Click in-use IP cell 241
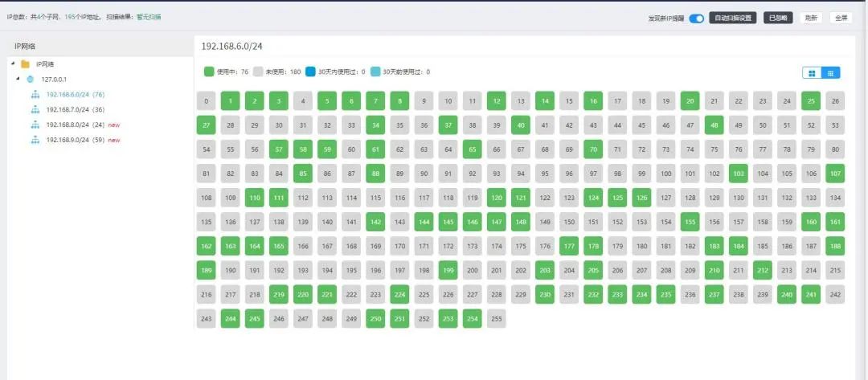The width and height of the screenshot is (868, 380). 811,295
